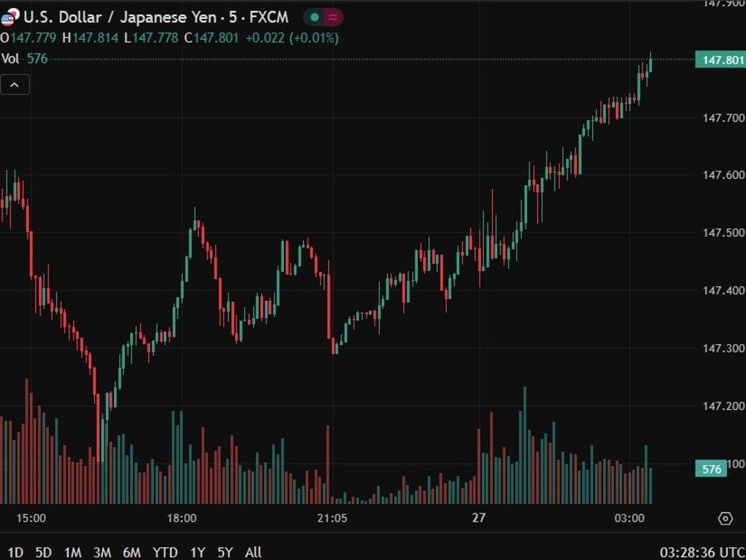Viewport: 746px width, 560px height.
Task: Select the 1D date range
Action: 15,552
